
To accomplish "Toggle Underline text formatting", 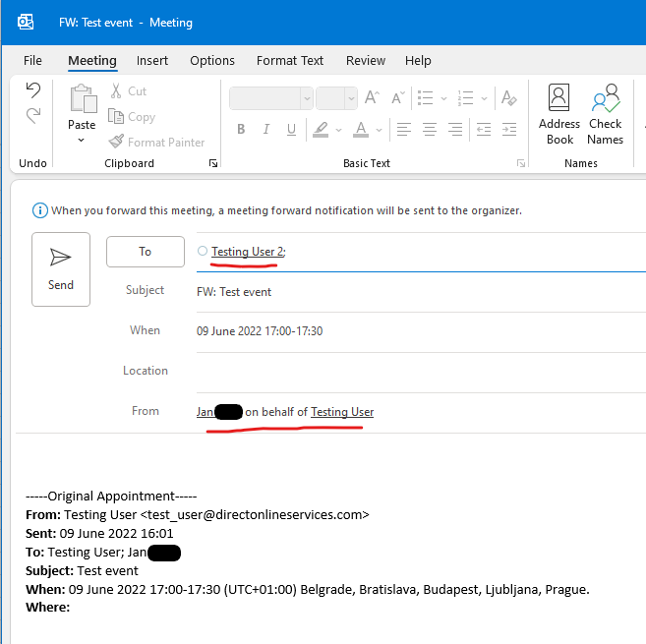I will (x=290, y=130).
